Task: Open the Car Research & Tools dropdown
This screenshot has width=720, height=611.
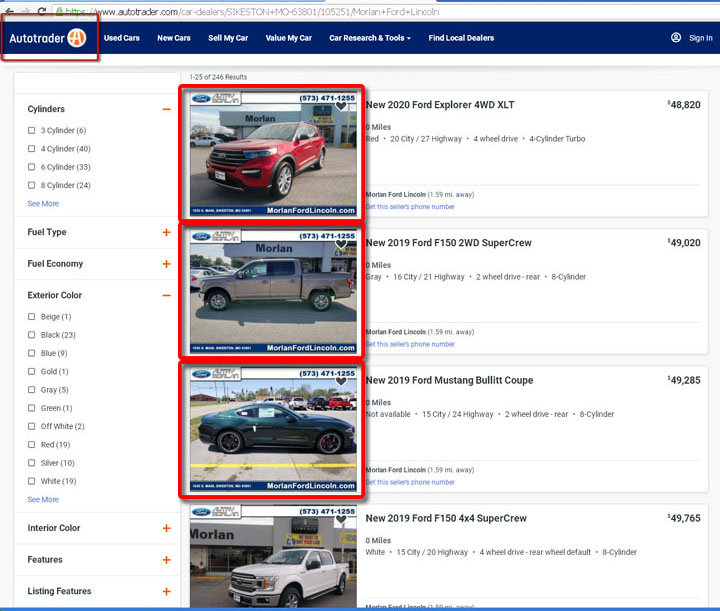Action: 370,38
